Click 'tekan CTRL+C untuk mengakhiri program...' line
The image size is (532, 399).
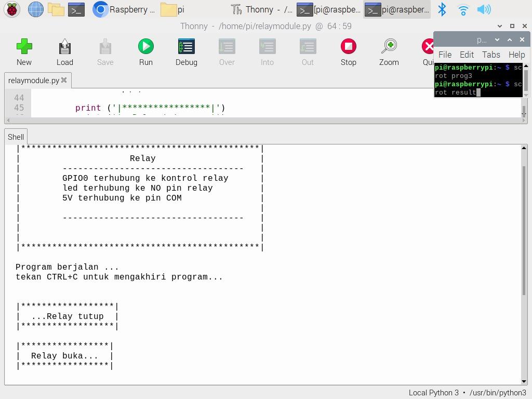(x=119, y=277)
